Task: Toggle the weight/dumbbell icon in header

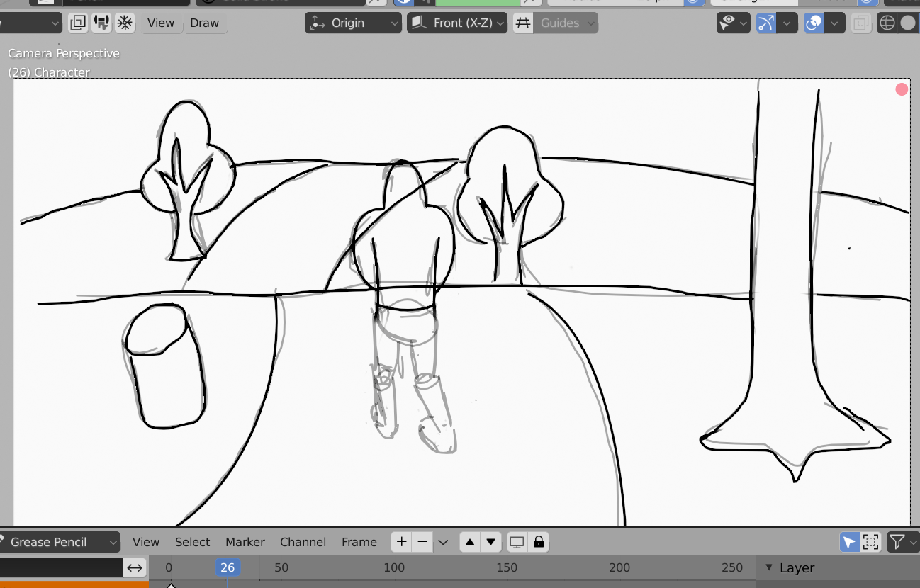Action: tap(101, 23)
